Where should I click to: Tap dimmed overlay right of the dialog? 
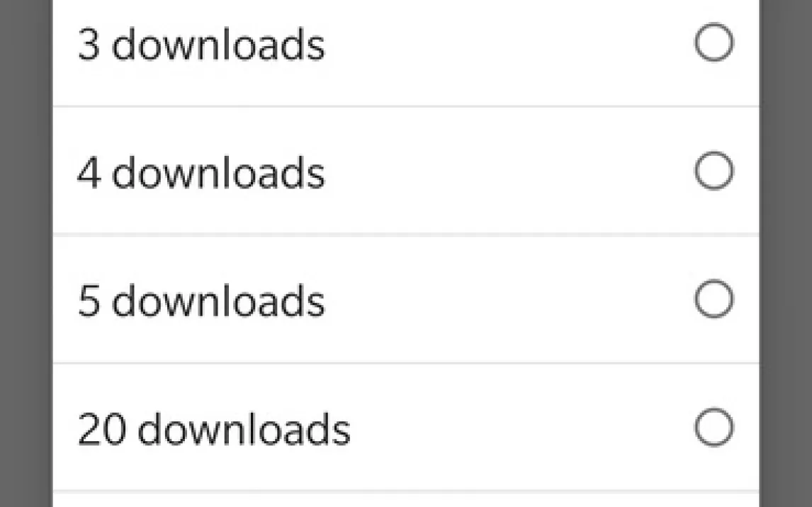point(786,253)
